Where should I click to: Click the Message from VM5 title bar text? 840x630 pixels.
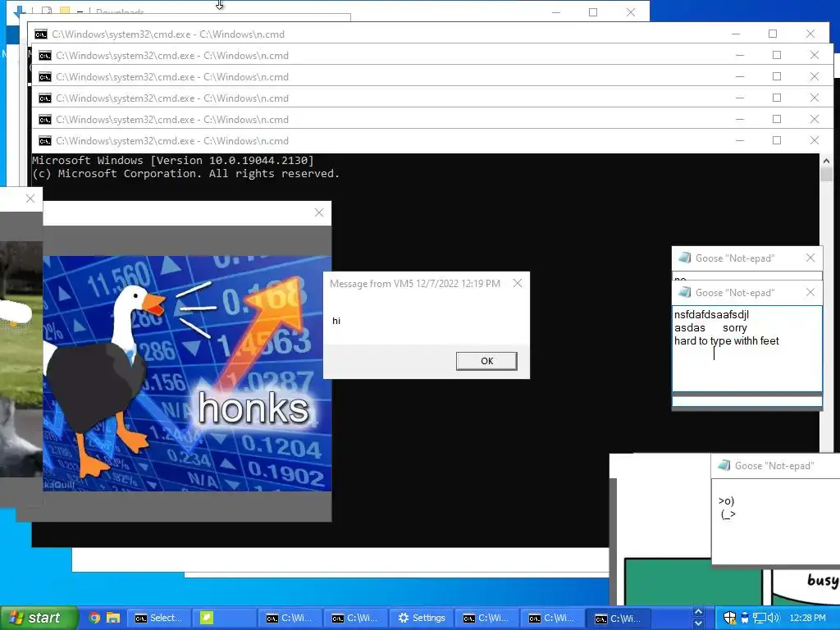point(414,283)
